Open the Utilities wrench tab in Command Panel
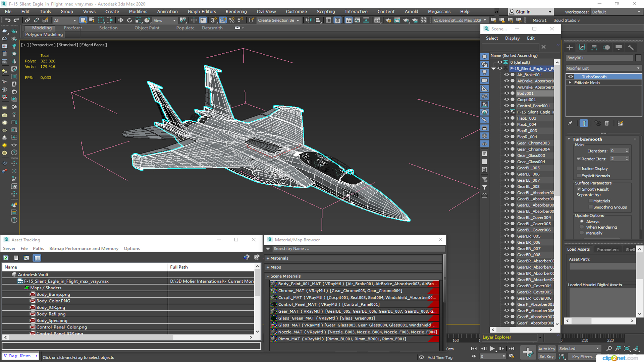Viewport: 644px width, 362px height. [631, 47]
